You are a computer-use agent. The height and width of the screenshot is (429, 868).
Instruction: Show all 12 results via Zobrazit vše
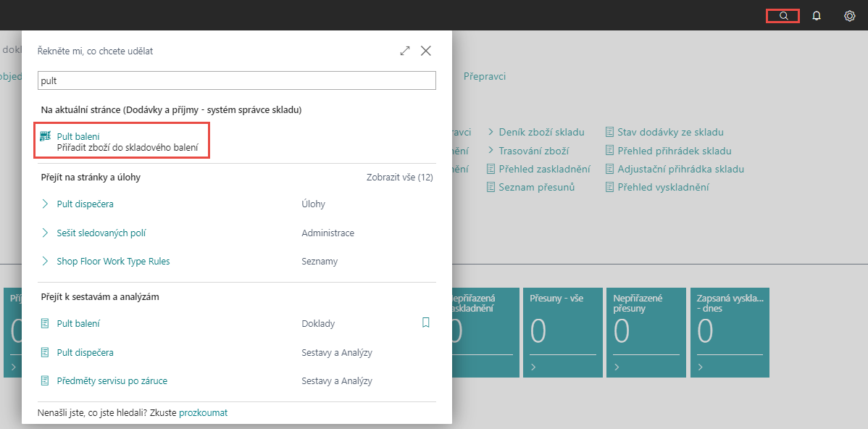(x=399, y=178)
